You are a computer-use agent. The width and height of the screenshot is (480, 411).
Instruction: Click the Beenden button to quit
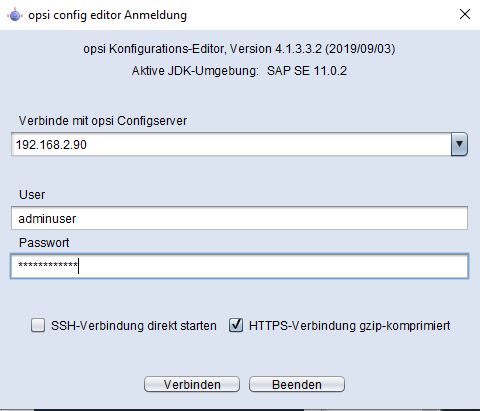point(297,384)
